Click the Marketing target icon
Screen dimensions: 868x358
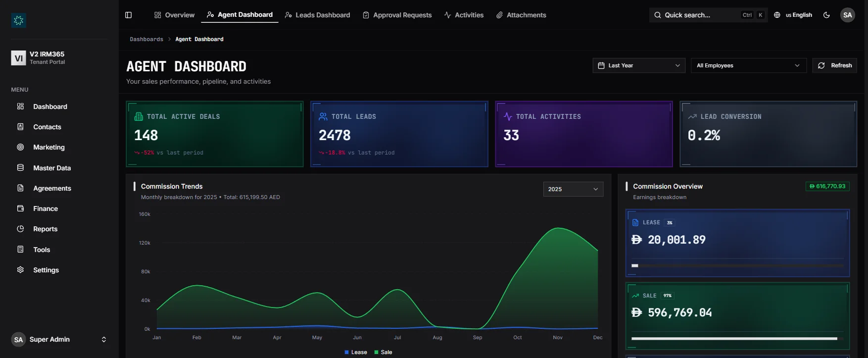20,147
